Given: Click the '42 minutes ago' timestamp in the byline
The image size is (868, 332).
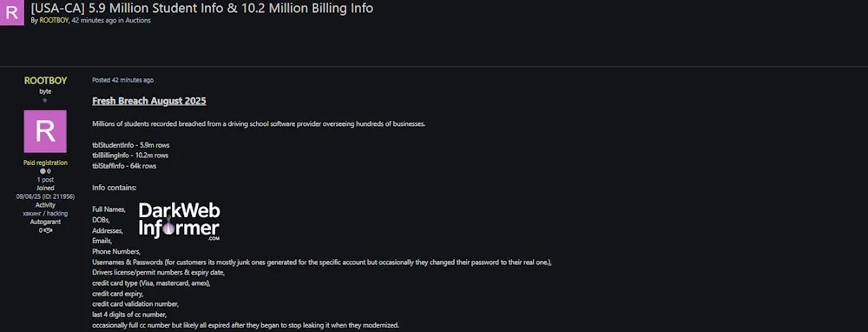Looking at the screenshot, I should [x=94, y=21].
